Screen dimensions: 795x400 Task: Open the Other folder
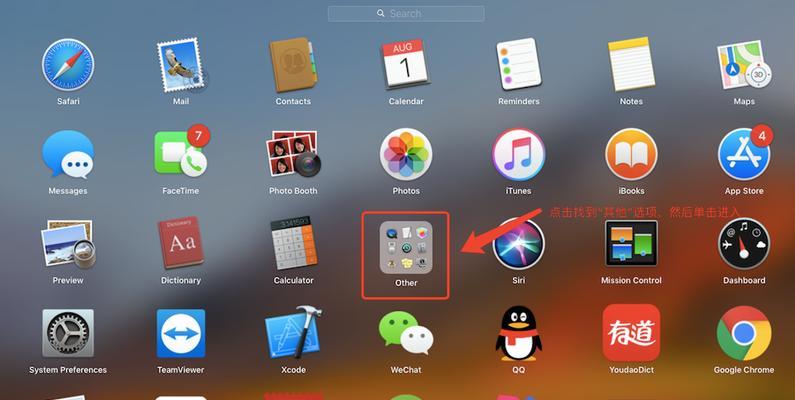click(406, 247)
